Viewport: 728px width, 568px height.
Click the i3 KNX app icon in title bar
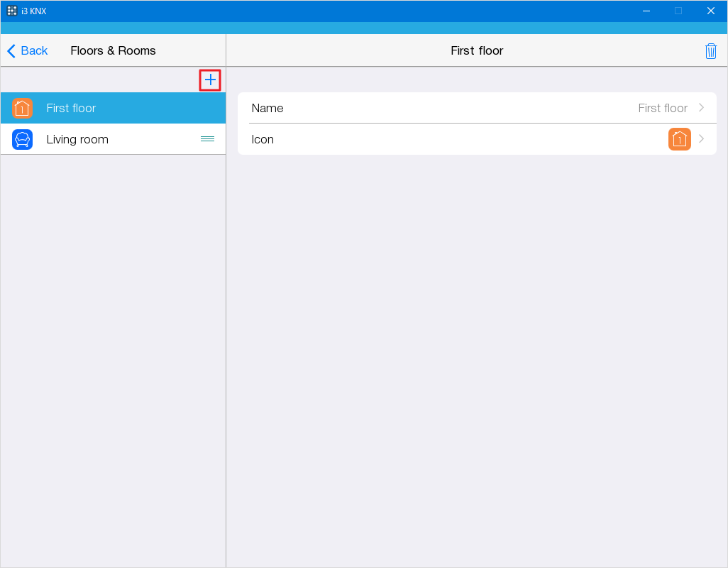coord(12,11)
